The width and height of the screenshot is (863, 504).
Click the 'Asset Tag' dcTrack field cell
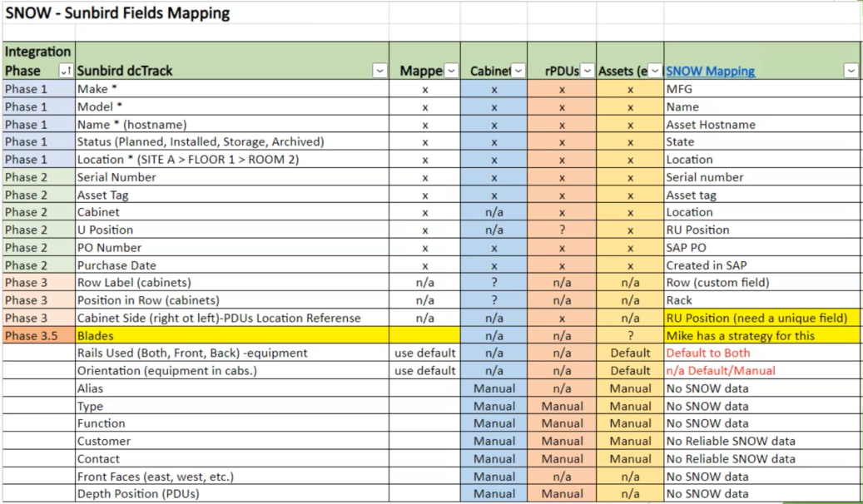click(x=231, y=195)
